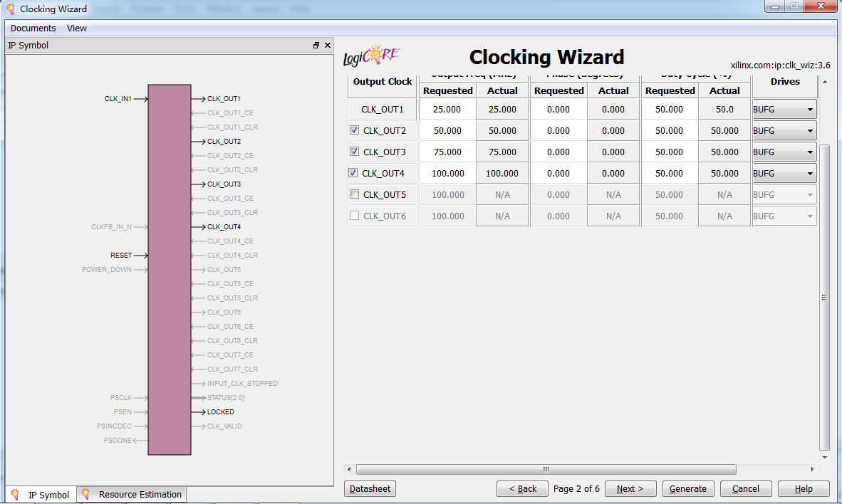This screenshot has height=504, width=842.
Task: Edit CLK_OUT4 requested duty cycle field
Action: point(670,174)
